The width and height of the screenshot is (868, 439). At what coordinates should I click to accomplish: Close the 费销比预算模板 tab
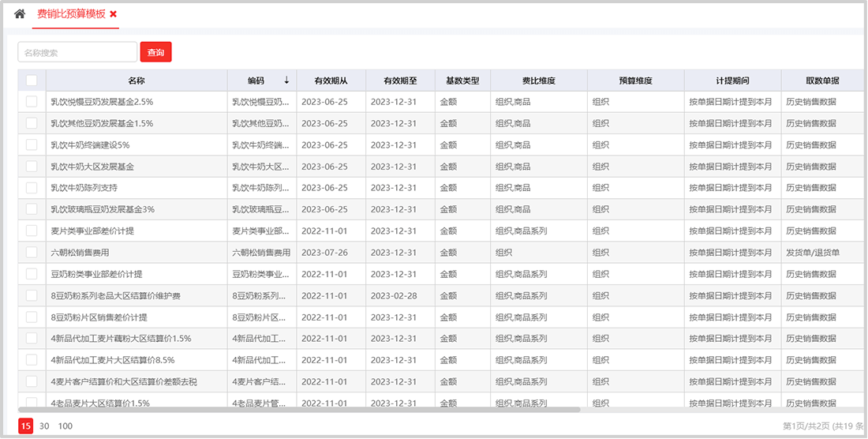click(x=114, y=14)
